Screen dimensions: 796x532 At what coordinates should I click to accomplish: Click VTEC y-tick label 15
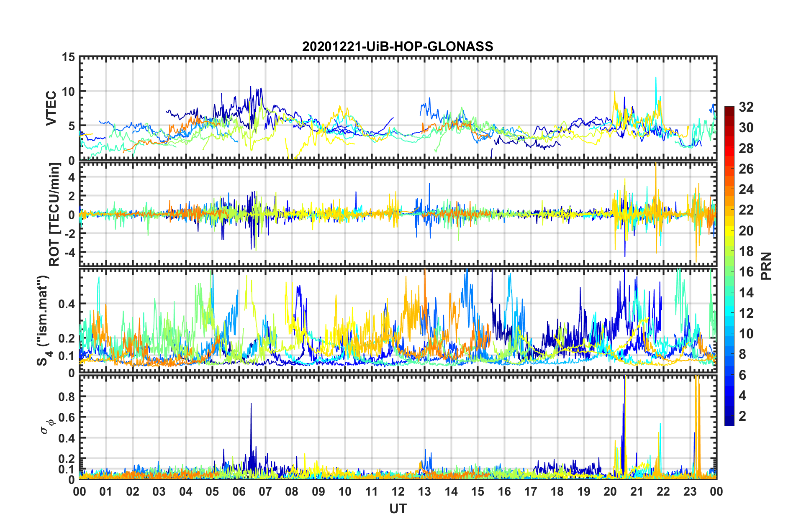coord(68,57)
